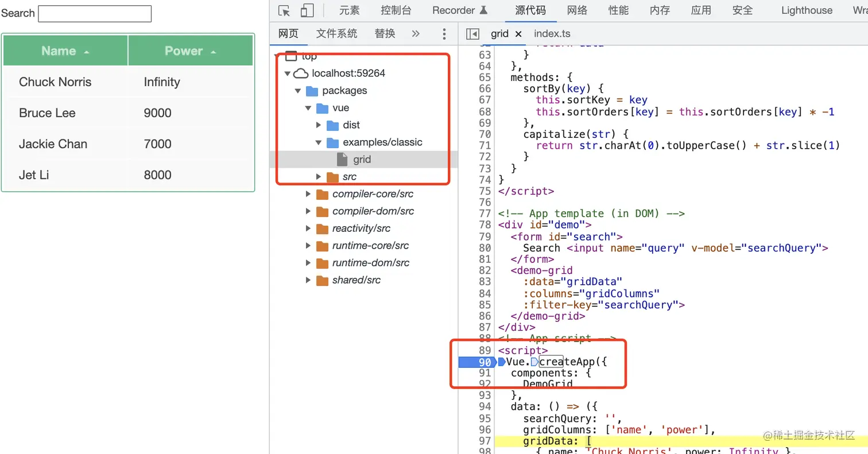Focus the Search input field
868x454 pixels.
click(x=95, y=14)
